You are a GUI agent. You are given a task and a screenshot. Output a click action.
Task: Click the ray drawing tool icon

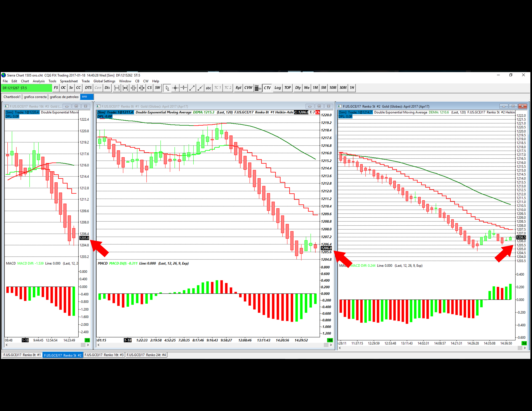[x=200, y=88]
